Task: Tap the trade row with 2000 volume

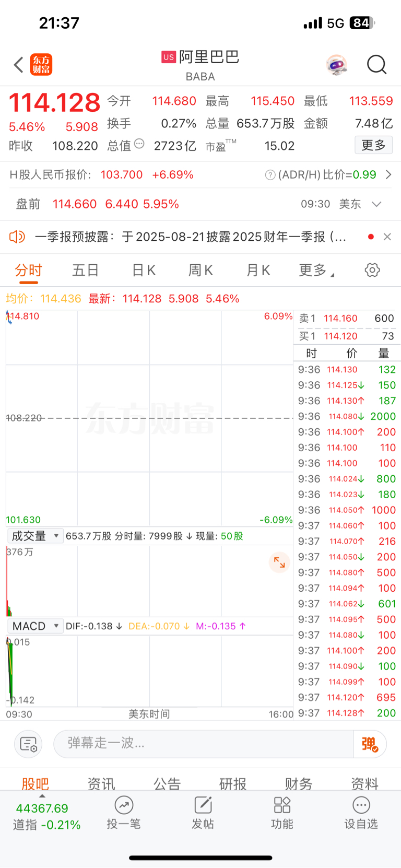Action: tap(347, 416)
